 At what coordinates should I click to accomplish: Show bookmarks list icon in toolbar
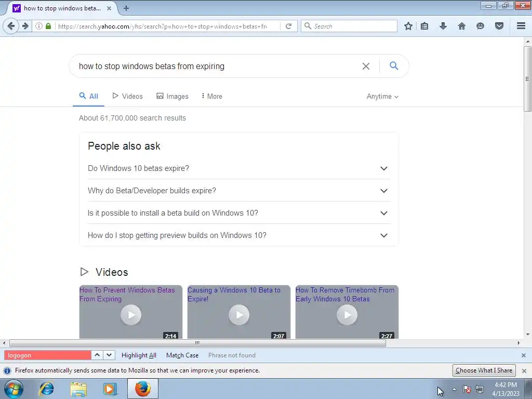coord(424,26)
